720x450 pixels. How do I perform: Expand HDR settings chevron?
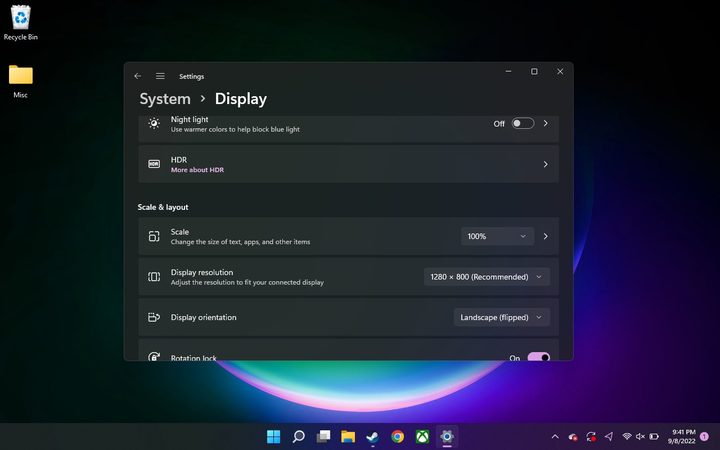(546, 164)
